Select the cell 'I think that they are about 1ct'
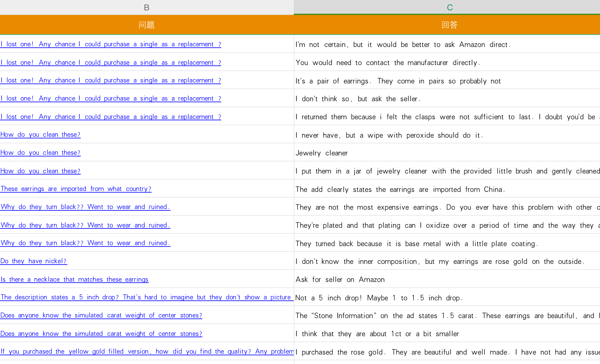Image resolution: width=600 pixels, height=364 pixels. [447, 333]
